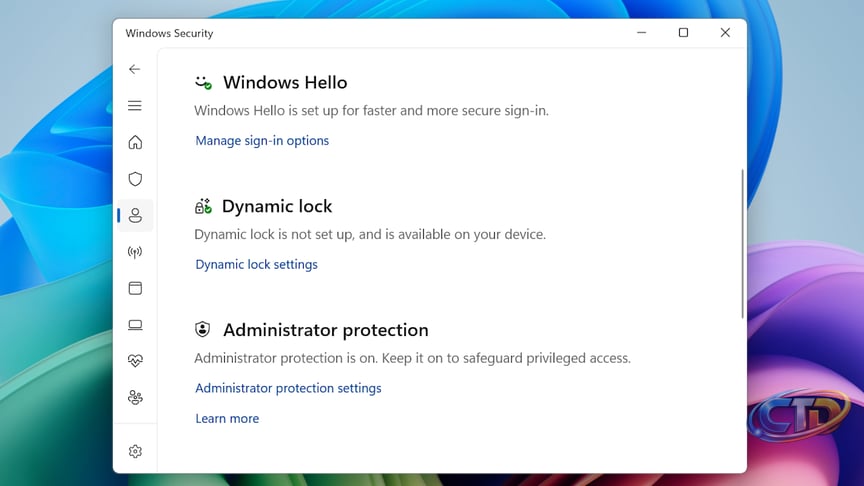Open Firewall & network protection icon
The height and width of the screenshot is (486, 864).
pos(135,252)
